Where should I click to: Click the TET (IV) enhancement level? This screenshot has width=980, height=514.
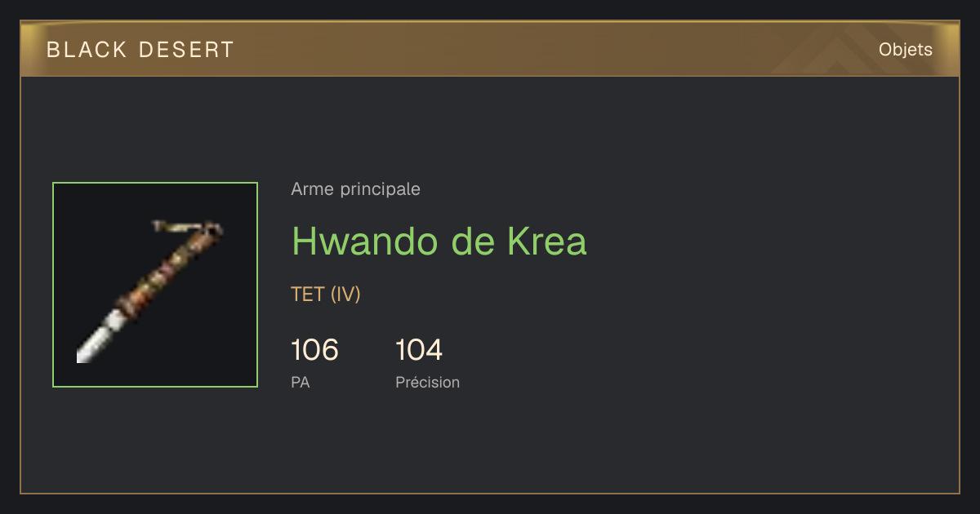325,295
